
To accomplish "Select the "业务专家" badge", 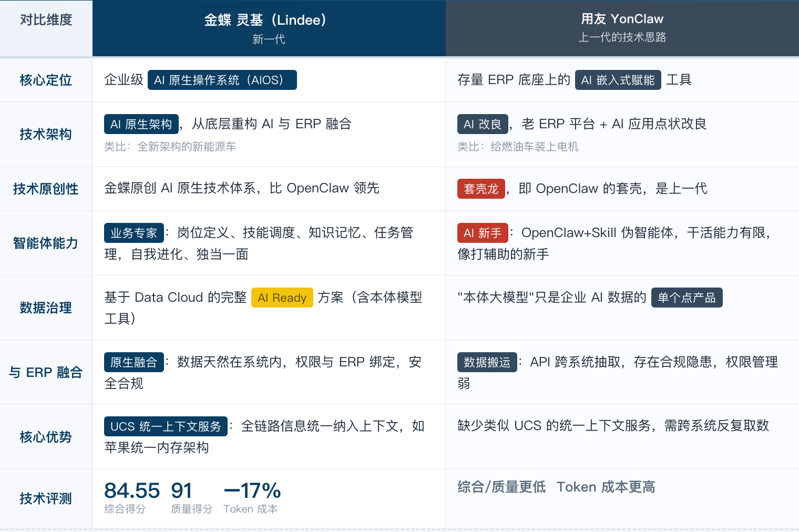I will 134,233.
